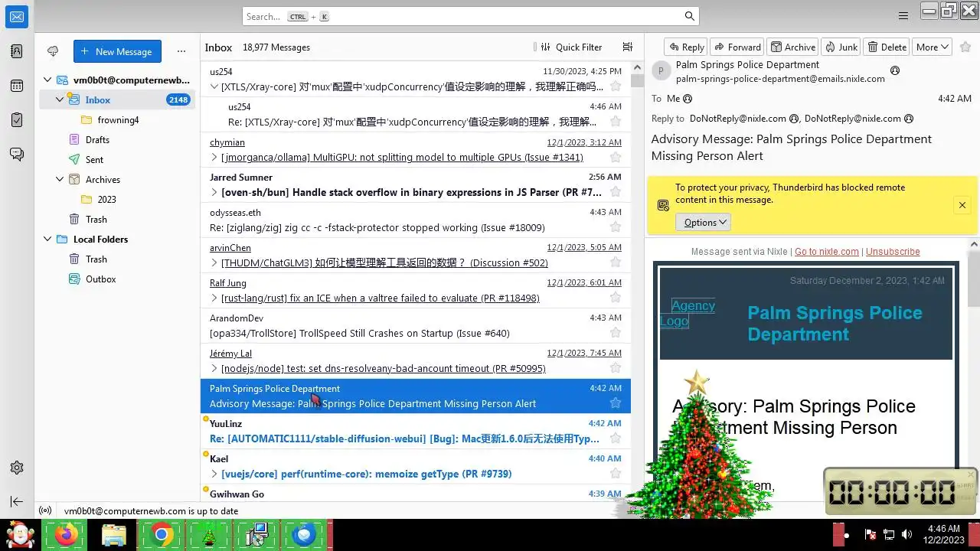Open Firefox from the taskbar
The width and height of the screenshot is (980, 551).
pyautogui.click(x=65, y=535)
